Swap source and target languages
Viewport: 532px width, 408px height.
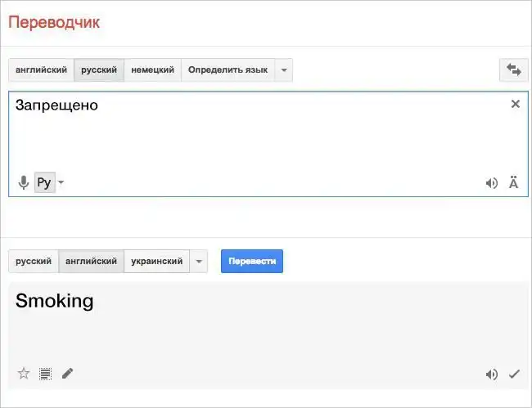click(x=514, y=70)
